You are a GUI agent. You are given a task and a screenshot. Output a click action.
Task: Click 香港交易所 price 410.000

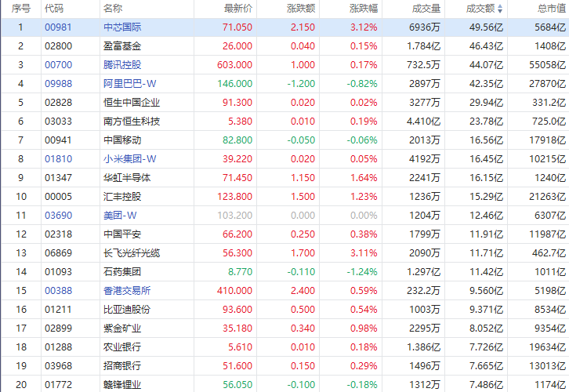pyautogui.click(x=235, y=291)
